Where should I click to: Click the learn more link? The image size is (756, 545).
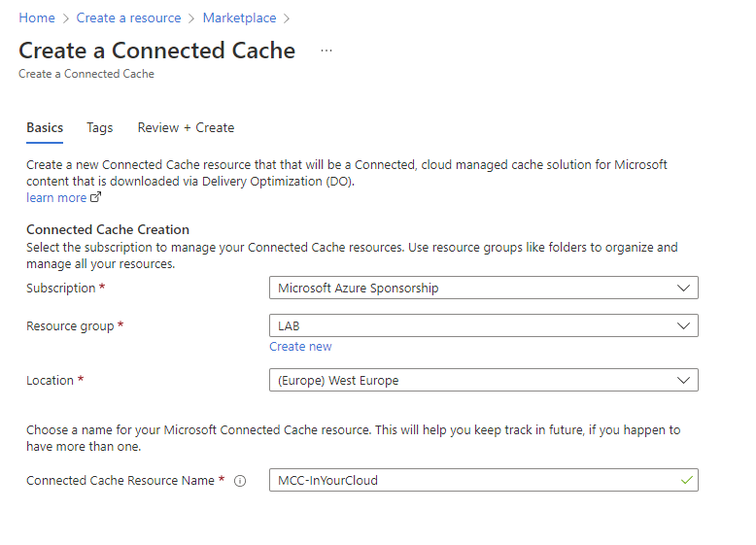[x=56, y=197]
